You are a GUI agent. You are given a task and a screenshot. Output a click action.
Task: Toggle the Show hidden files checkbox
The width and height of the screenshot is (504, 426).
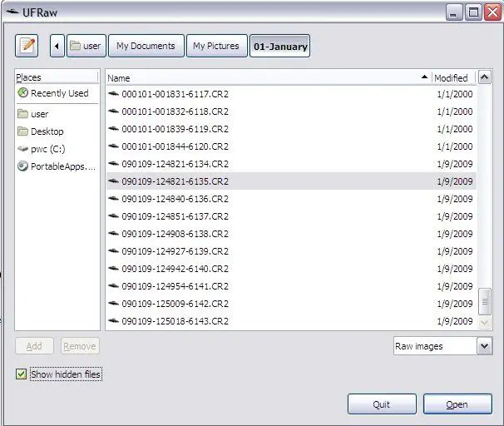[x=22, y=374]
